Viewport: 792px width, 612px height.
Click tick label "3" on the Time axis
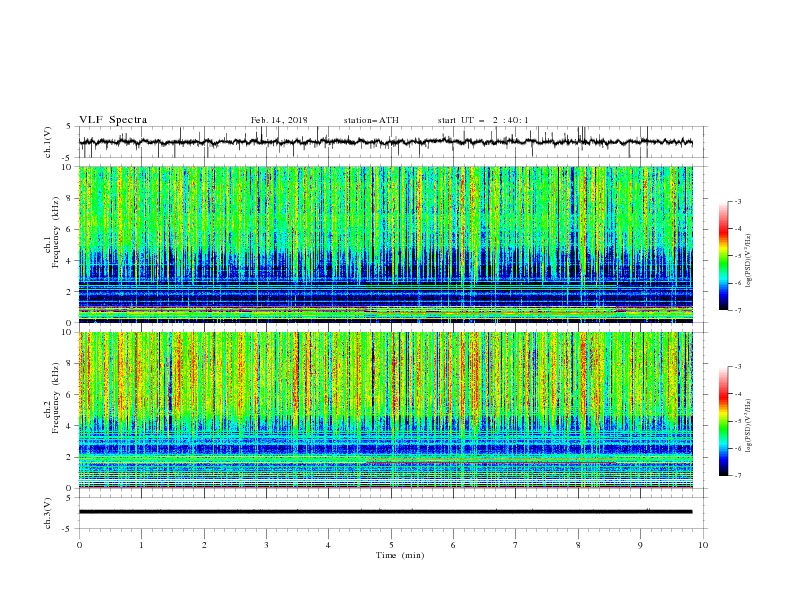coord(266,545)
